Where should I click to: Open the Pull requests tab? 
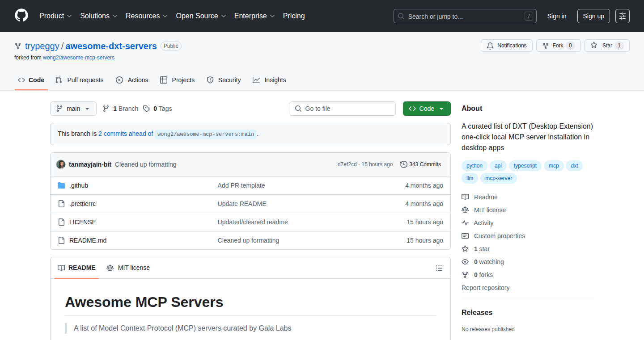pos(80,80)
